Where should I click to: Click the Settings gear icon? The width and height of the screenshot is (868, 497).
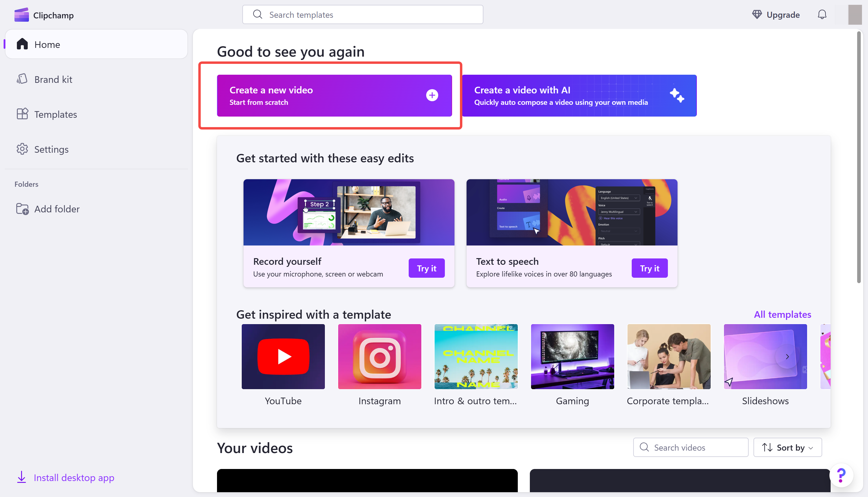[x=22, y=149]
